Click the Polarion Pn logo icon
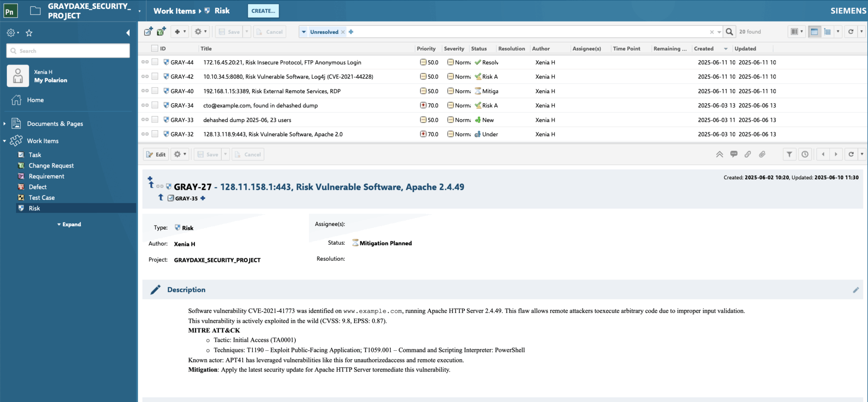The height and width of the screenshot is (402, 868). pos(10,11)
